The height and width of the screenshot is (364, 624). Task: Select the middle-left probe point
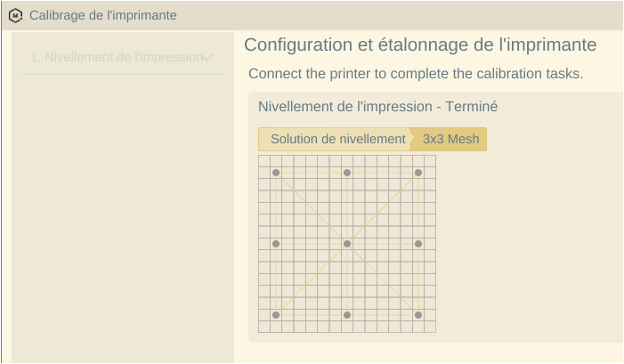pos(276,244)
